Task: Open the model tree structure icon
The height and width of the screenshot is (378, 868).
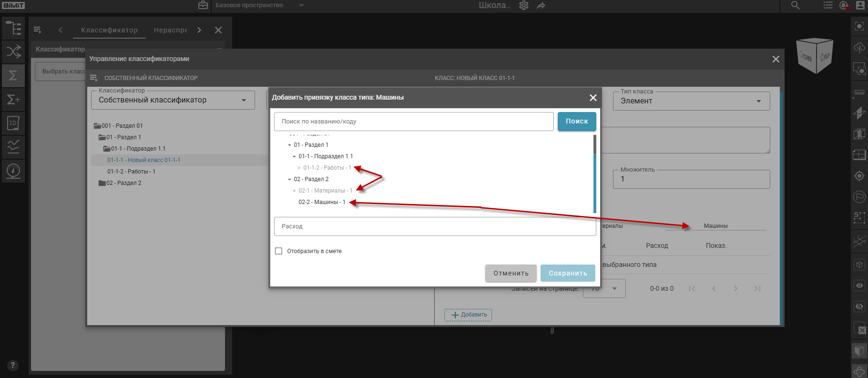Action: [13, 28]
